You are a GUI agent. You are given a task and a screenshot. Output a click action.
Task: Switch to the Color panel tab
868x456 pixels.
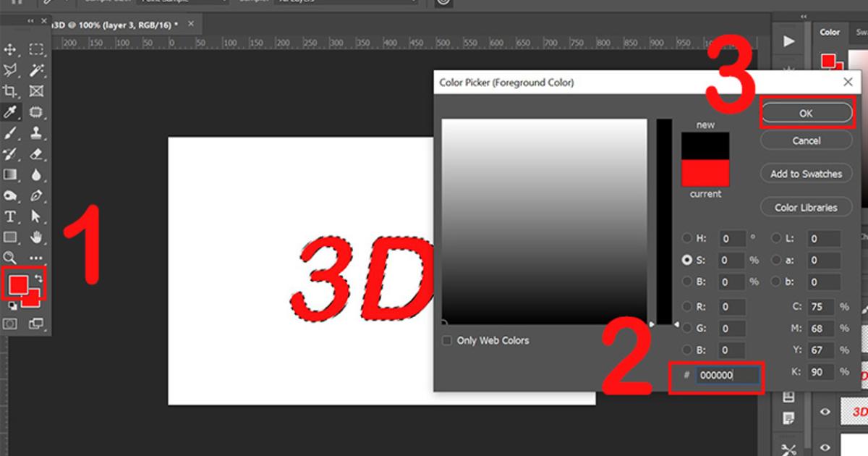click(830, 32)
